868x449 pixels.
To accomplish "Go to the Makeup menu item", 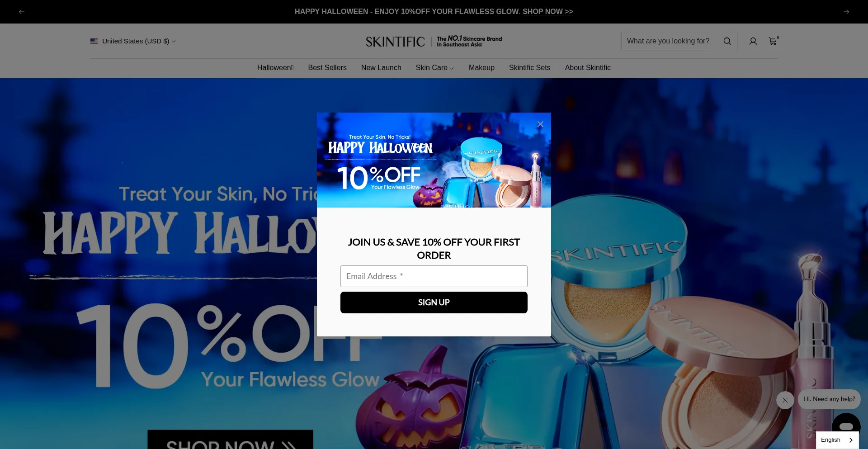I will 481,67.
